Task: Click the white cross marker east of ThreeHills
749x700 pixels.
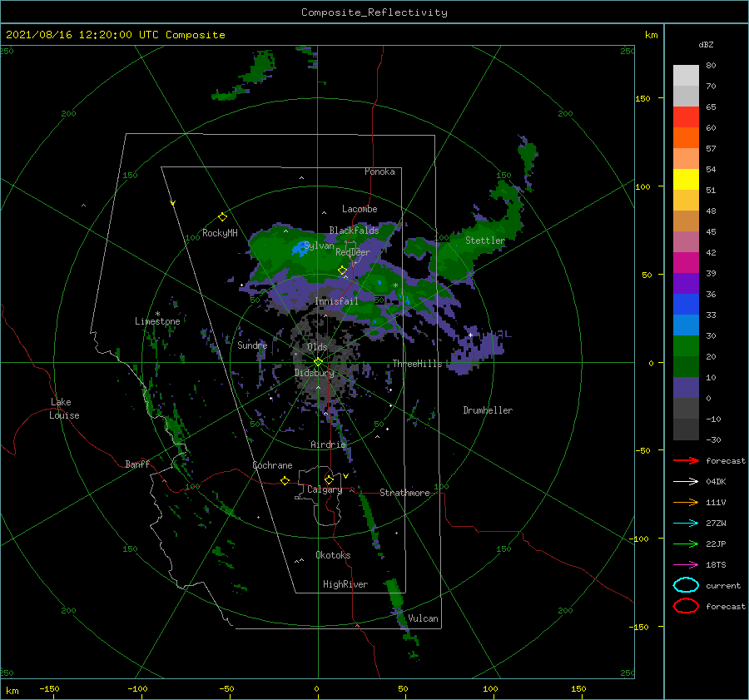Action: (470, 335)
